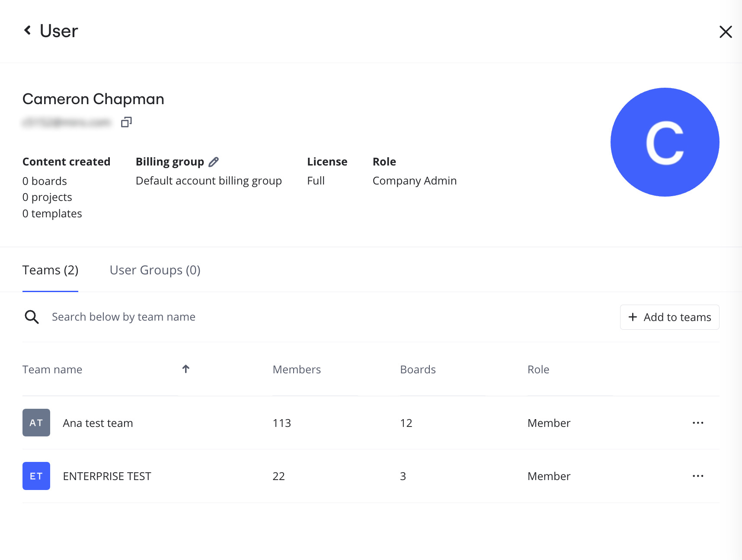This screenshot has width=742, height=560.
Task: Sort by the Boards column header
Action: click(x=418, y=369)
